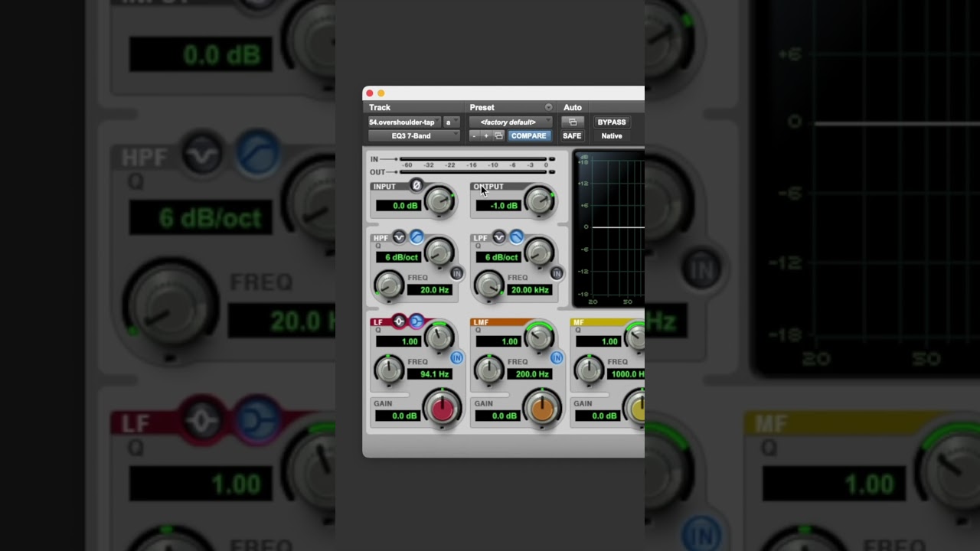Click the LF GAIN 0.0 dB field
This screenshot has width=980, height=551.
[398, 416]
